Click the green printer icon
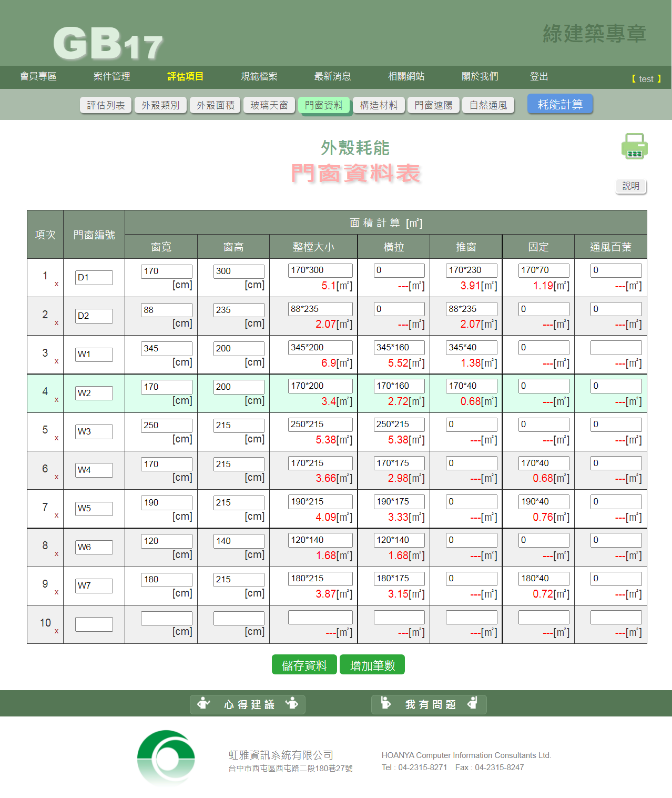 (634, 146)
